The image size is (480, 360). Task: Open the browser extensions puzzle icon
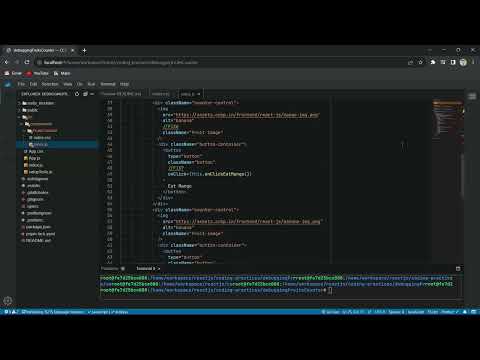tap(433, 62)
